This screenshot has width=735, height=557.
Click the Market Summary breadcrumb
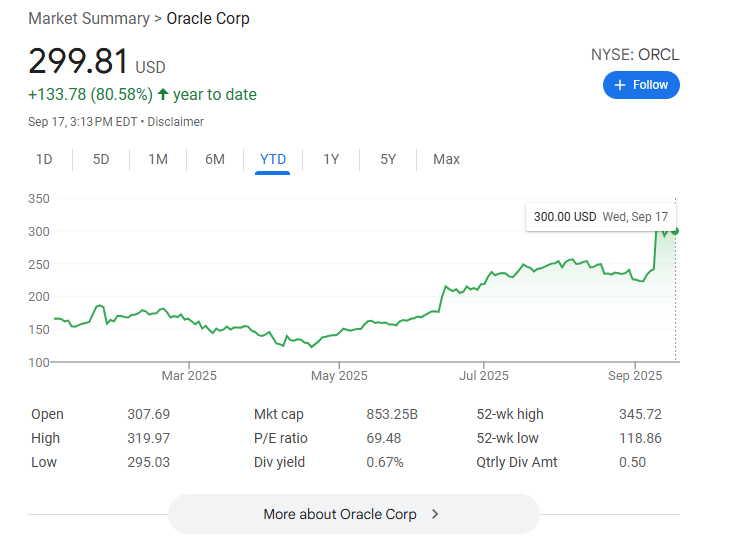(89, 18)
